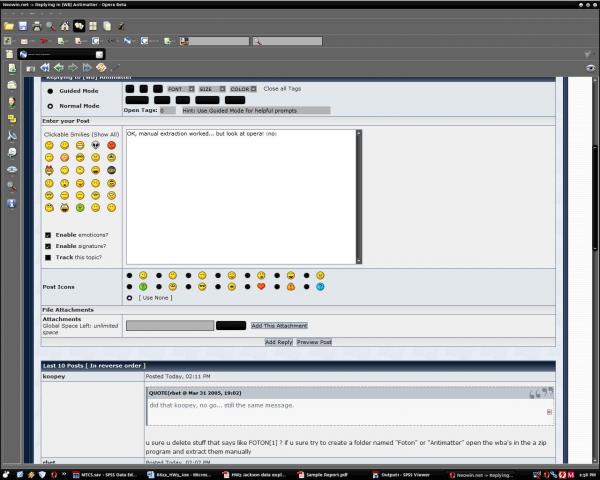
Task: Click the Print icon
Action: coord(37,26)
